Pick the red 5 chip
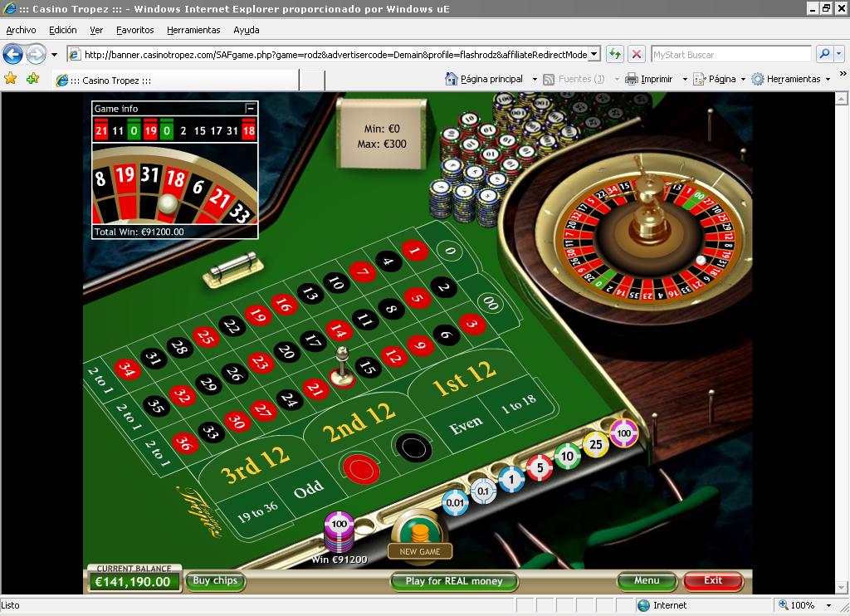 (540, 467)
